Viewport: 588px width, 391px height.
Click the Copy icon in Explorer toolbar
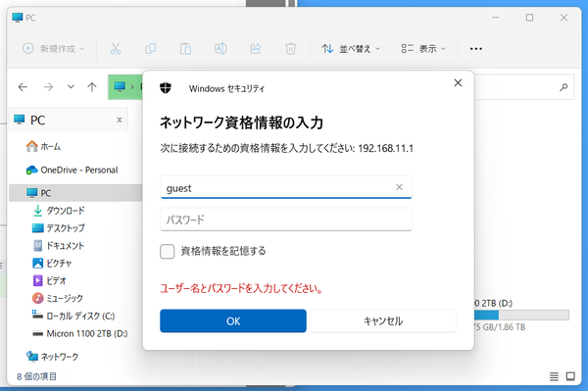[x=150, y=49]
